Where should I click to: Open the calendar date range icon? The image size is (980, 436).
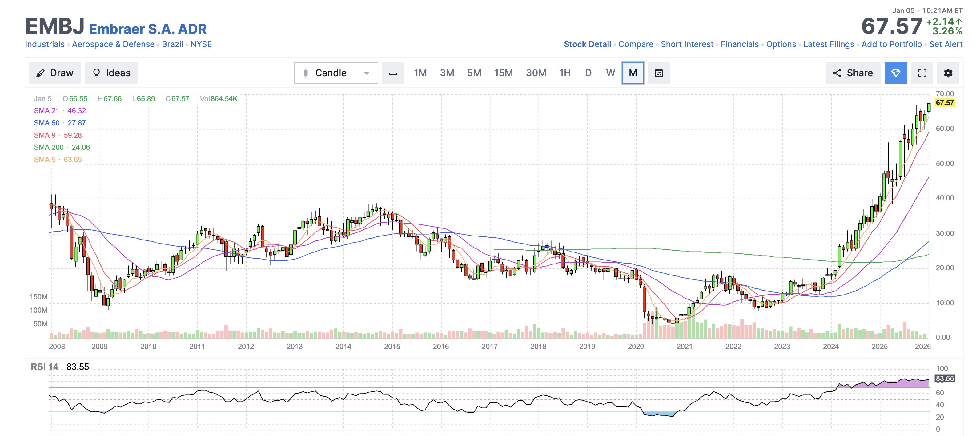pos(659,73)
